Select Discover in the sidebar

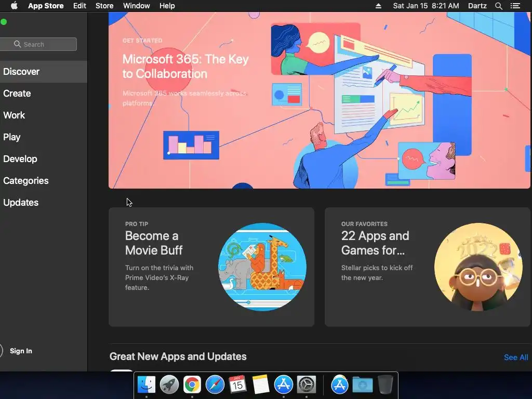point(44,72)
